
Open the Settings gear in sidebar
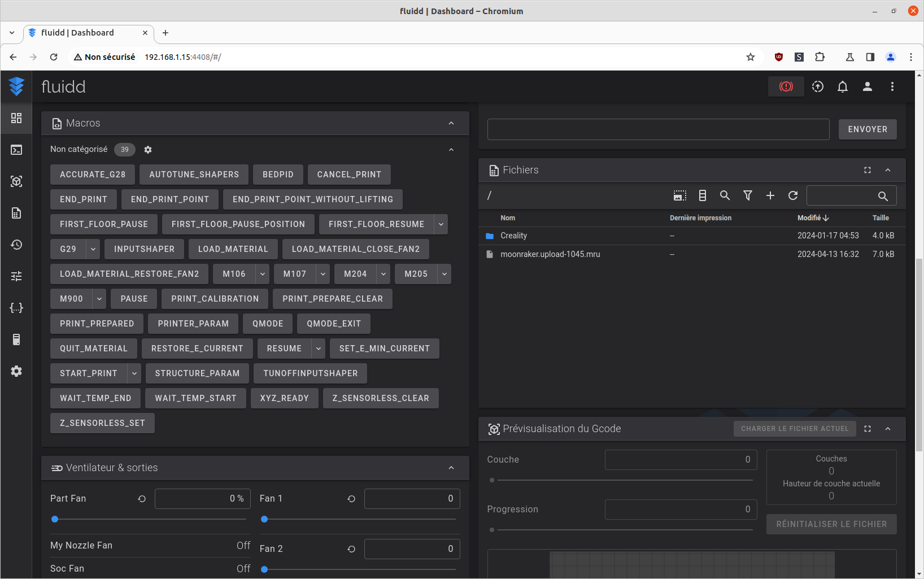(16, 371)
